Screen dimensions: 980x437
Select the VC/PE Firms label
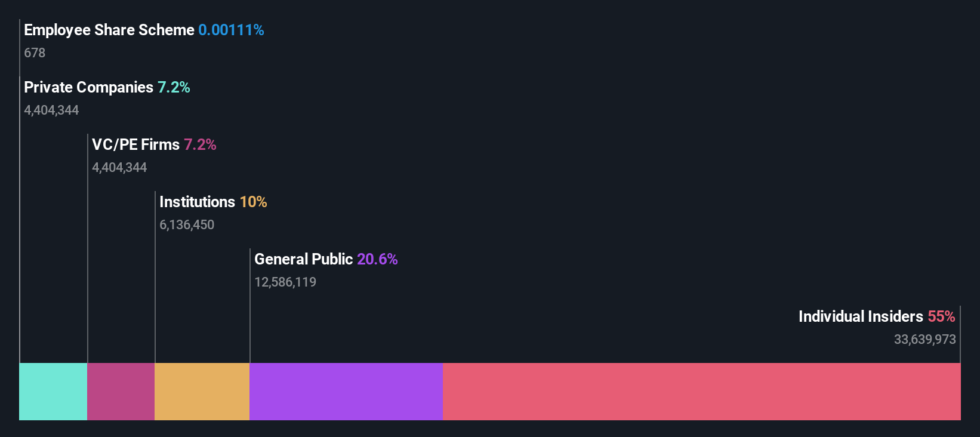click(135, 144)
